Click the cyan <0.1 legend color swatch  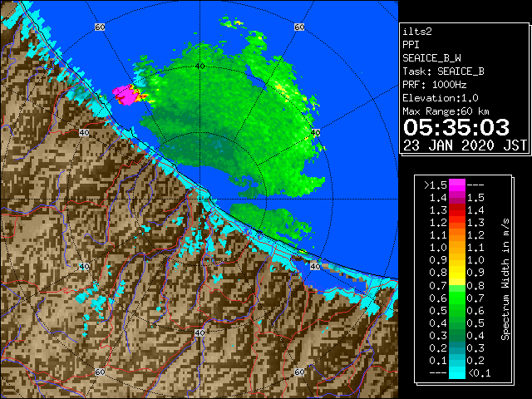click(457, 373)
